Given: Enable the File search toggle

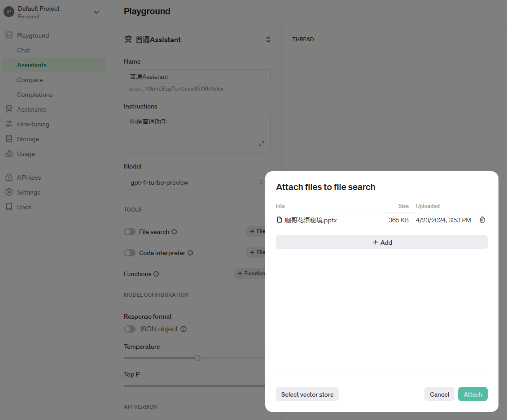Looking at the screenshot, I should tap(130, 232).
